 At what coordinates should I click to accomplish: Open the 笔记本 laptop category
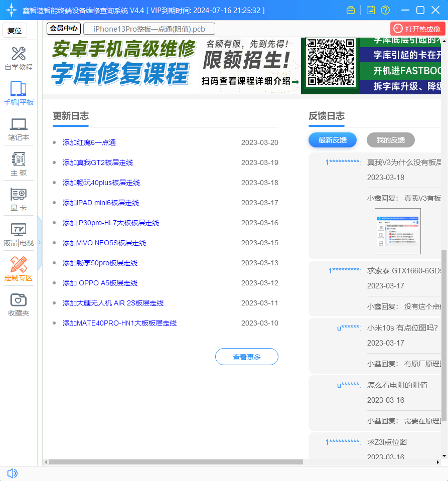pyautogui.click(x=19, y=129)
